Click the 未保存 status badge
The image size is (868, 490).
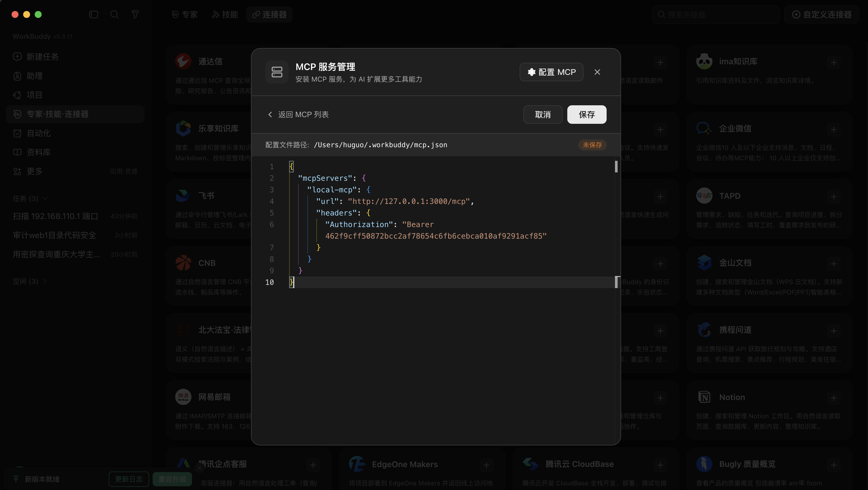592,145
